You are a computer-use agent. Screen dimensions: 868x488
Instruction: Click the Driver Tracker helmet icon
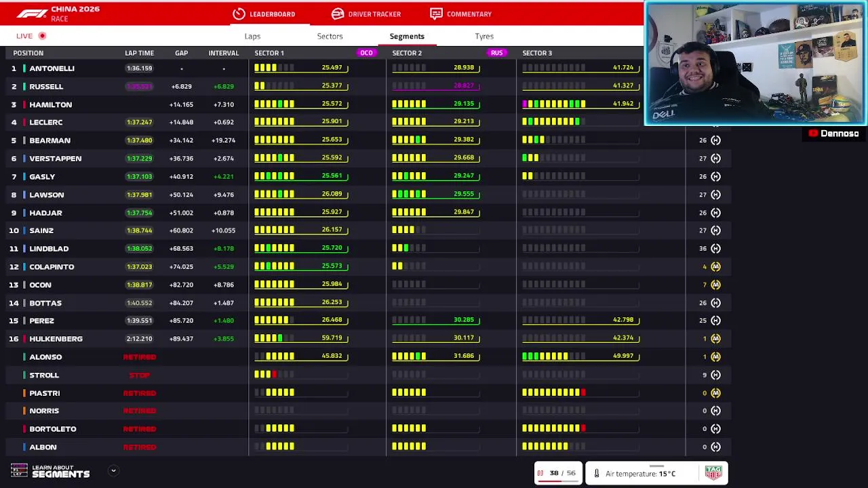[x=338, y=14]
